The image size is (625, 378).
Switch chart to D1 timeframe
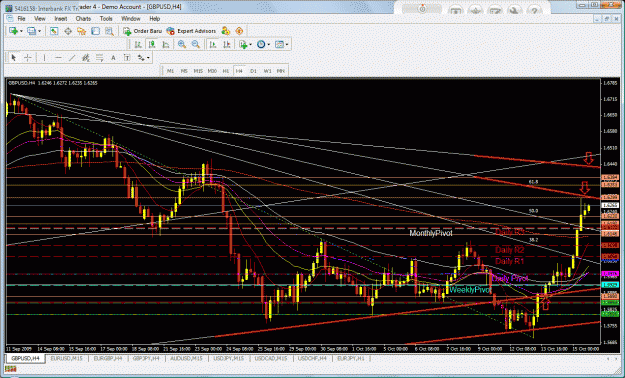point(253,71)
